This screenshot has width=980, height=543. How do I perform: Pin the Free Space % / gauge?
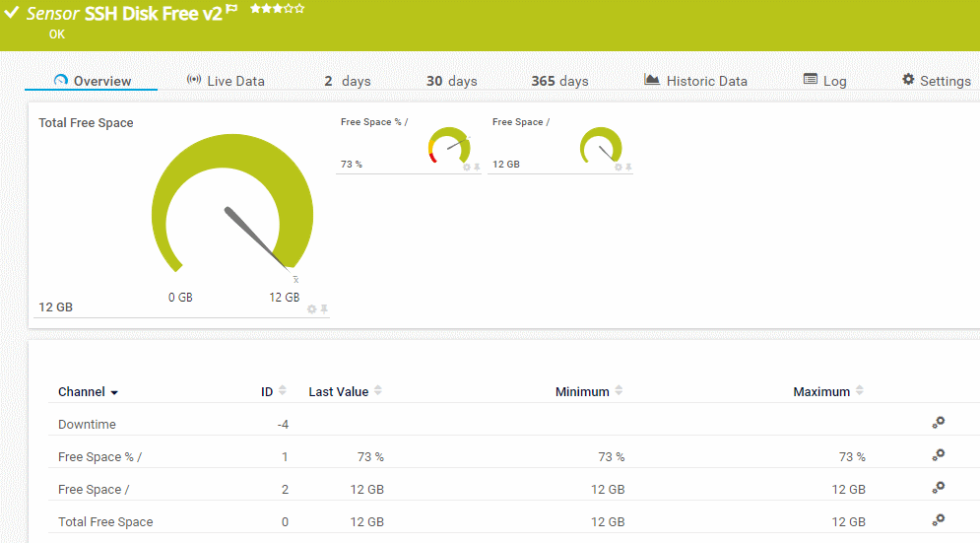point(478,168)
